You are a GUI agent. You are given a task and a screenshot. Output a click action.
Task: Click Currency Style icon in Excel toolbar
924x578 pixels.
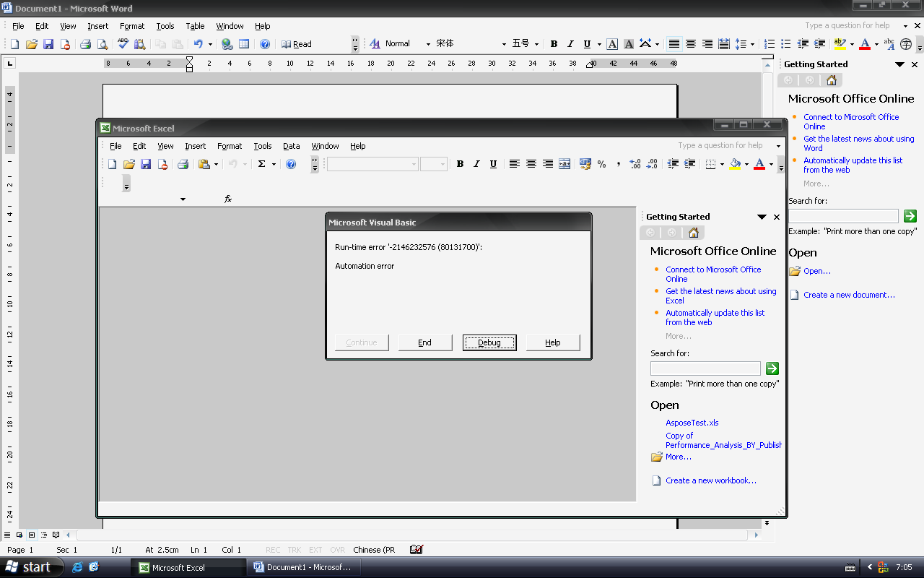[x=585, y=164]
